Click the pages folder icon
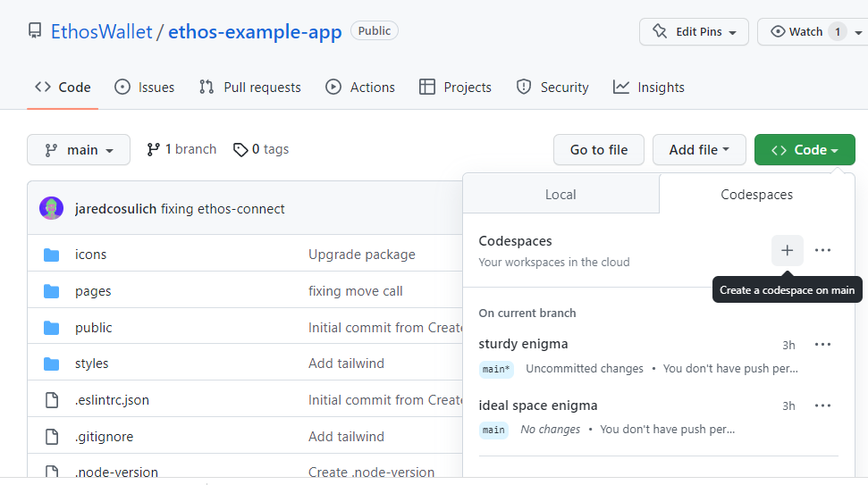This screenshot has height=485, width=868. coord(52,291)
